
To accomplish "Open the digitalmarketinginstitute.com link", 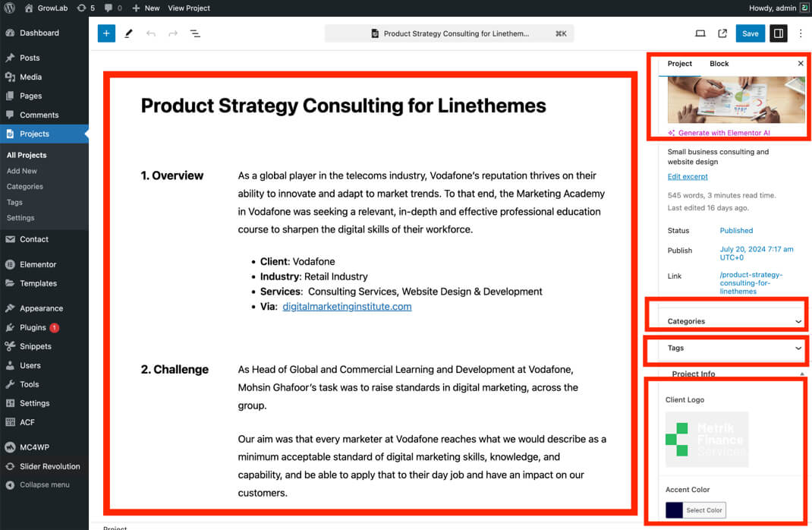I will tap(347, 307).
